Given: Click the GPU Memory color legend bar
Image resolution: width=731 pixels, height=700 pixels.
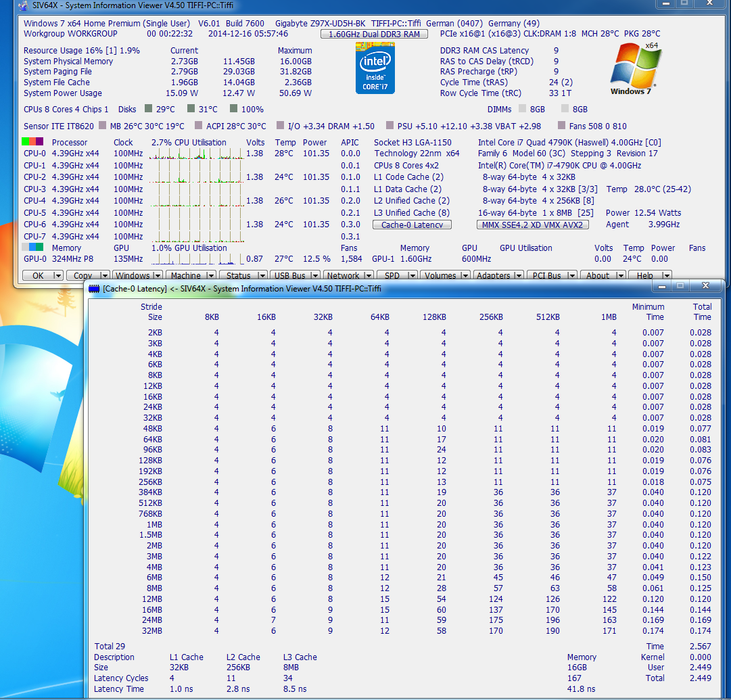Looking at the screenshot, I should [x=32, y=247].
